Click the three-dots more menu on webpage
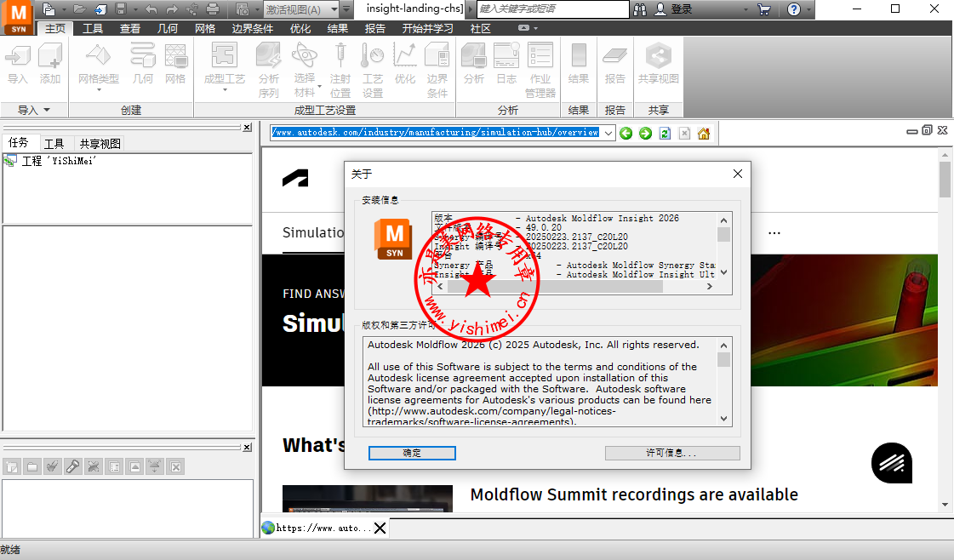 774,233
